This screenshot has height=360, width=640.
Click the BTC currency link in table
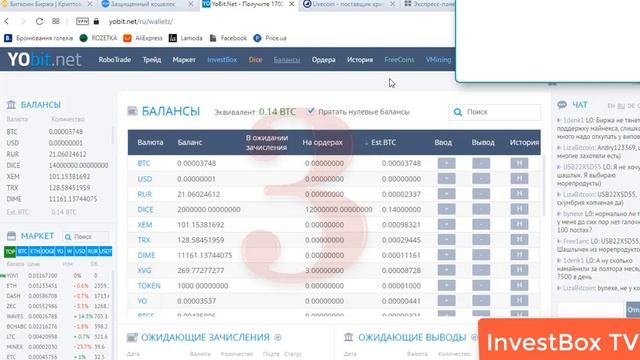[144, 163]
